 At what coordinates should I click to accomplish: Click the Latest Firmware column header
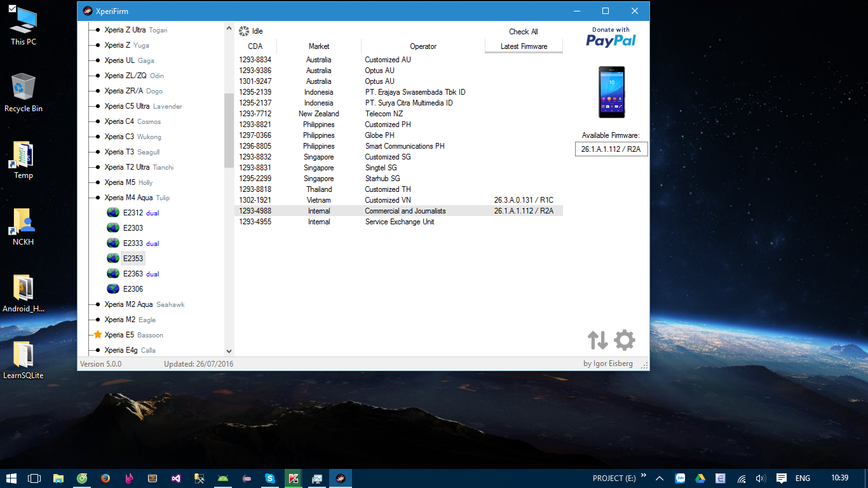click(x=524, y=46)
